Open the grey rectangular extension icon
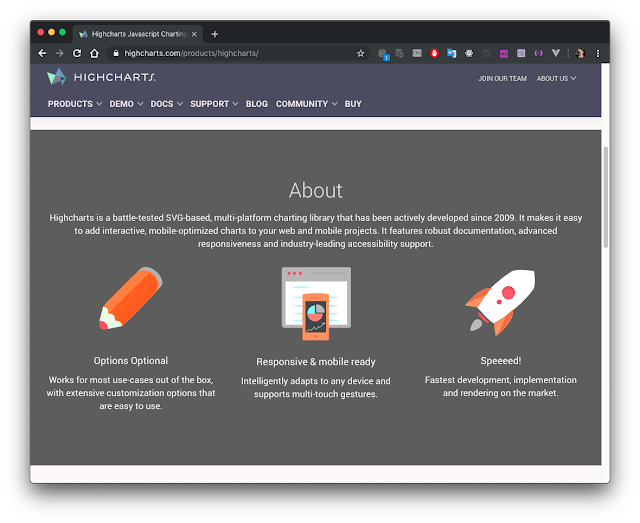The height and width of the screenshot is (523, 640). tap(417, 53)
